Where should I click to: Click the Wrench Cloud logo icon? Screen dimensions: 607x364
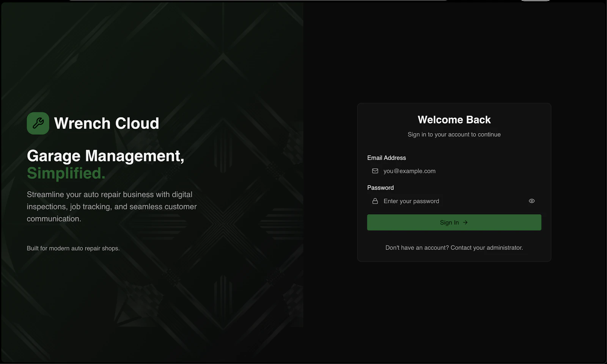click(38, 123)
